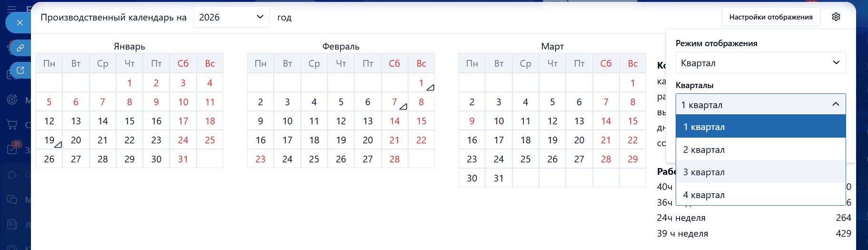Viewport: 868px width, 250px height.
Task: Select February 10 in the calendar
Action: point(288,121)
